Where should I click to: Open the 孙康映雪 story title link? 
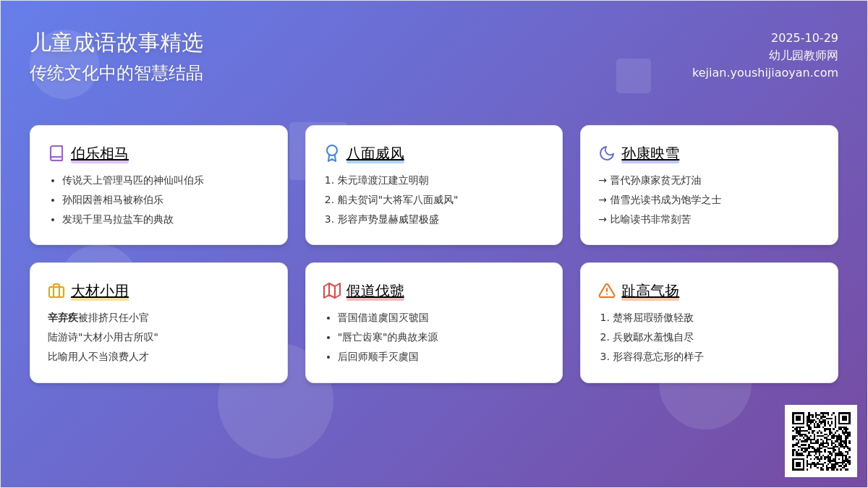tap(650, 153)
